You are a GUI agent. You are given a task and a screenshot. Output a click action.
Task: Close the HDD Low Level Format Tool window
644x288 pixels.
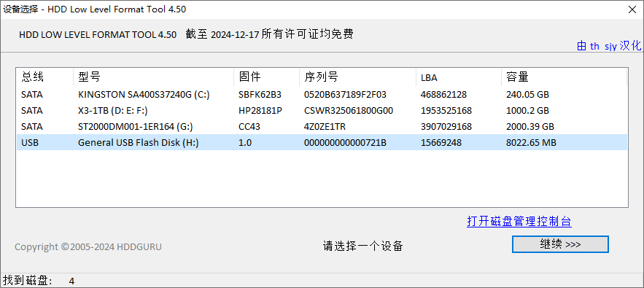632,10
